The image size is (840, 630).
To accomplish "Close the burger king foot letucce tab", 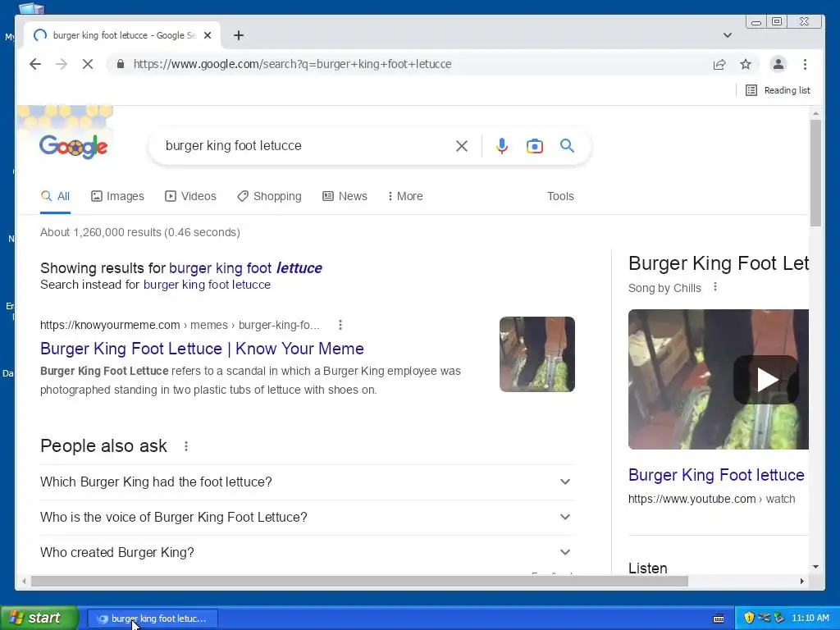I will coord(208,35).
